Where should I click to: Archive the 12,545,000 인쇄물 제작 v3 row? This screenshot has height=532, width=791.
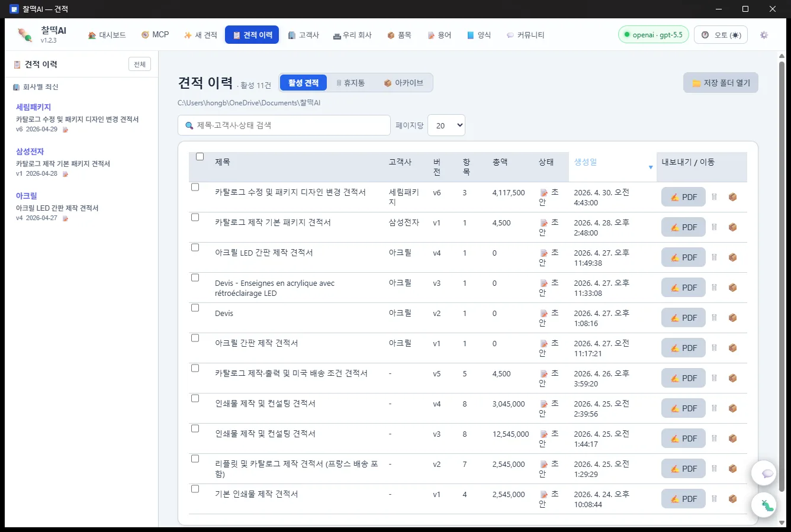(732, 439)
